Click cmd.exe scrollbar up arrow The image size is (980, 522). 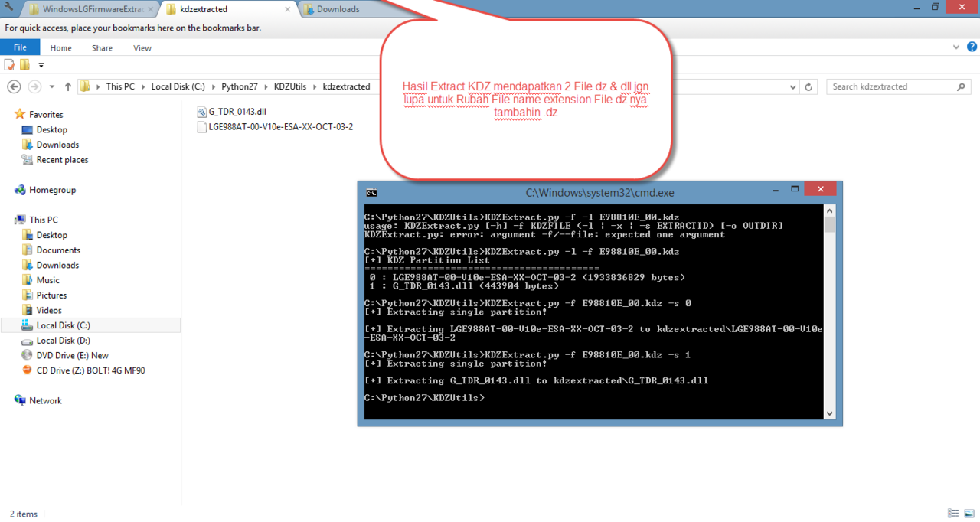(829, 210)
